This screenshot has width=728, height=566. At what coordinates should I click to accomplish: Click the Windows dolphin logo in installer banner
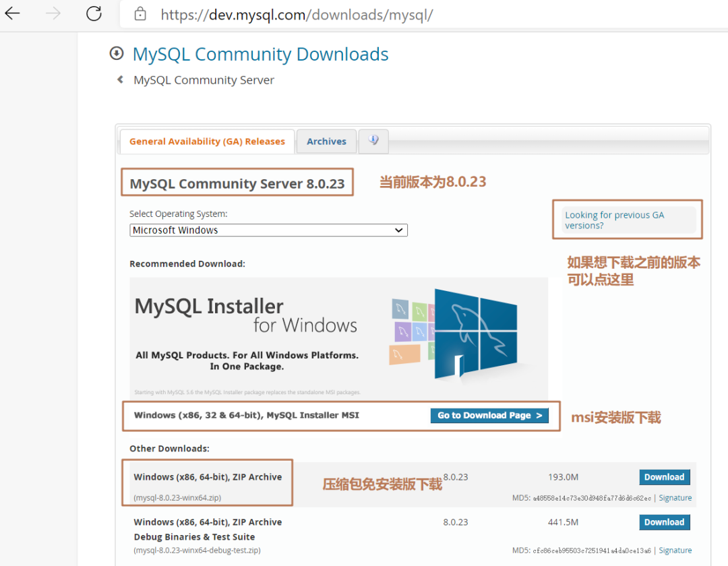[x=475, y=334]
